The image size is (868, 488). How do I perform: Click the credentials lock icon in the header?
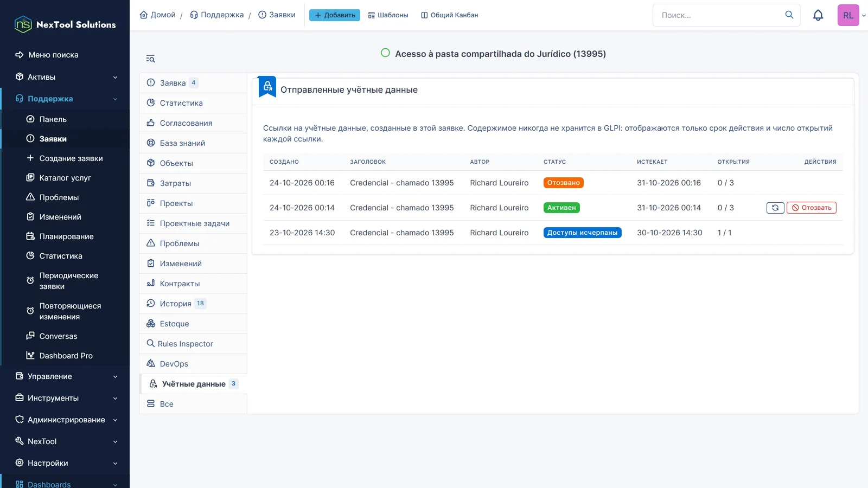(x=267, y=87)
